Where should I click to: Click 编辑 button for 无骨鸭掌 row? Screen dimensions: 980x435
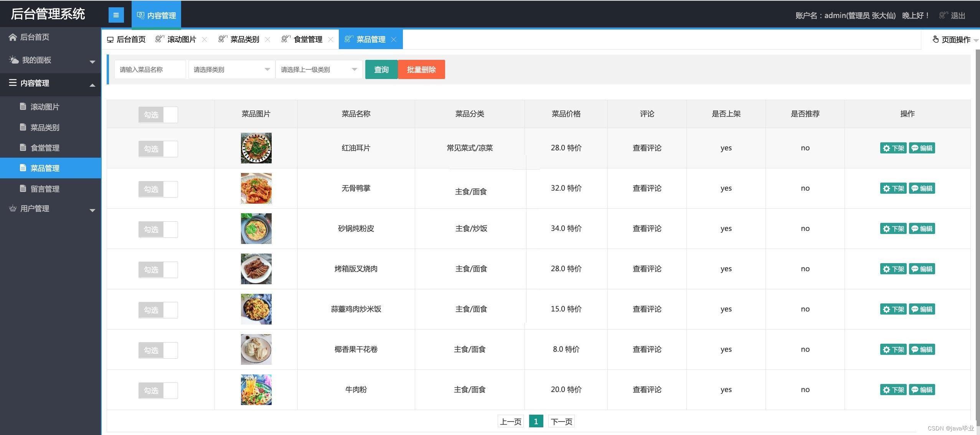pos(922,188)
